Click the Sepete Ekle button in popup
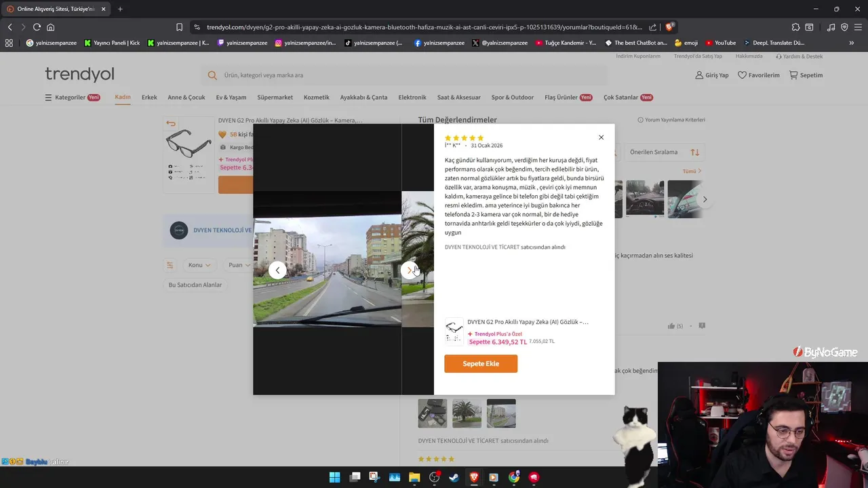 [x=481, y=364]
